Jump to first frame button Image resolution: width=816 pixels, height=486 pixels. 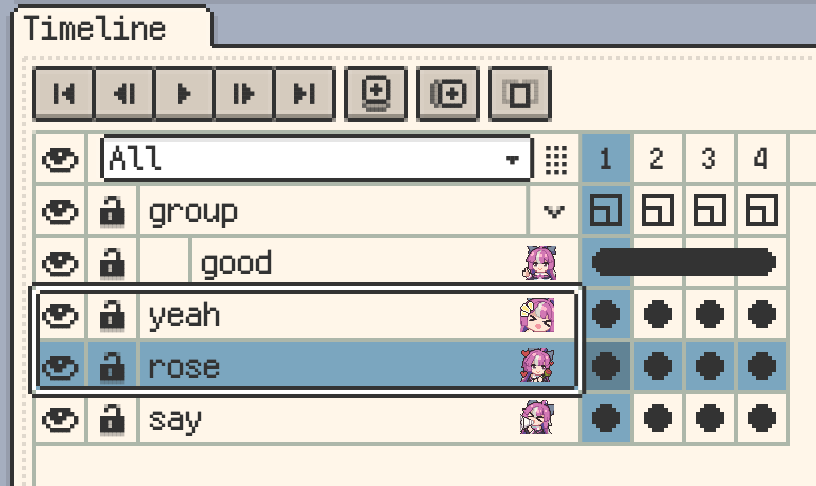(64, 94)
